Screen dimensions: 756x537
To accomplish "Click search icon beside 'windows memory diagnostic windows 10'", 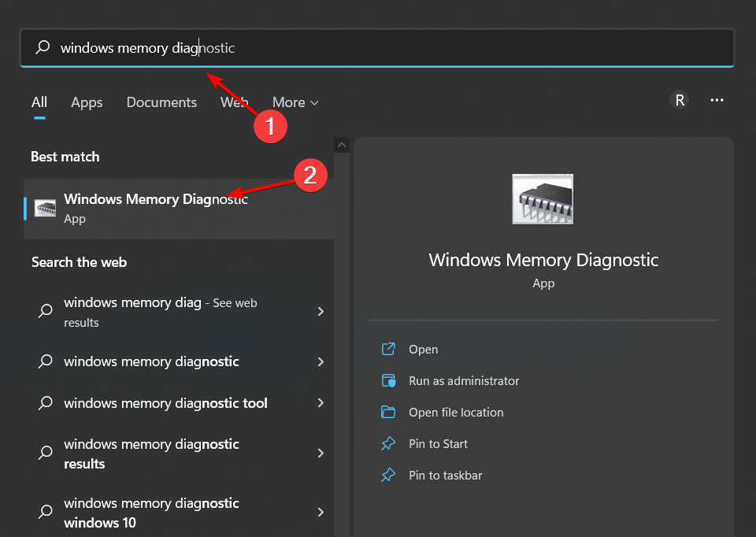I will point(46,512).
